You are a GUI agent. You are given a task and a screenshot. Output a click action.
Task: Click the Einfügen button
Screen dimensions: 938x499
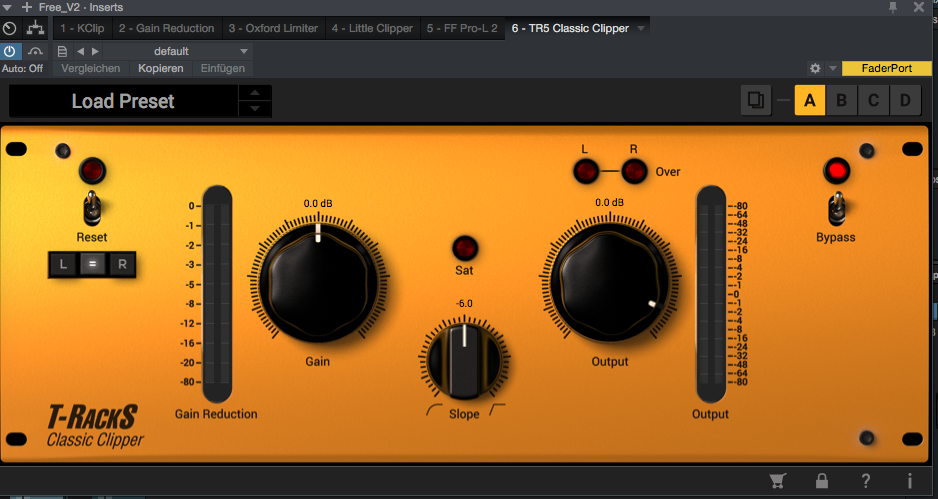pyautogui.click(x=223, y=68)
